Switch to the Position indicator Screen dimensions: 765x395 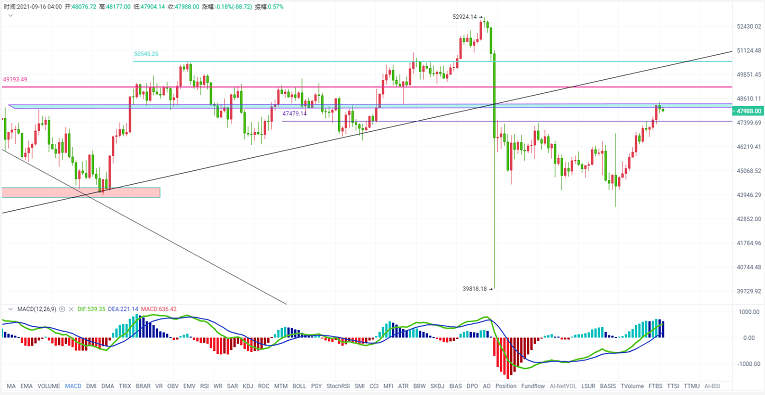click(506, 386)
